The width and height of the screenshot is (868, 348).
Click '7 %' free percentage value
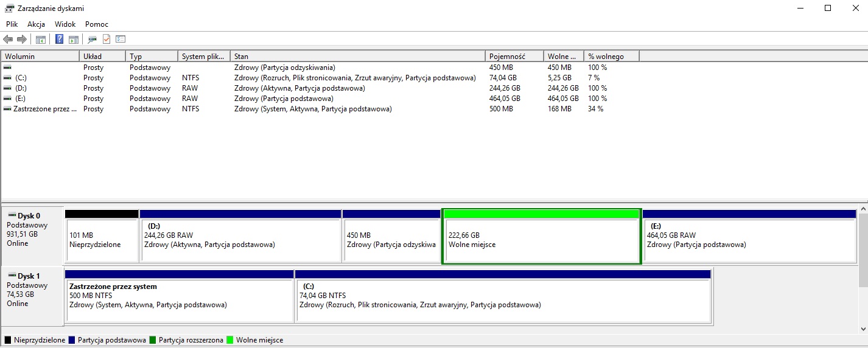click(593, 78)
